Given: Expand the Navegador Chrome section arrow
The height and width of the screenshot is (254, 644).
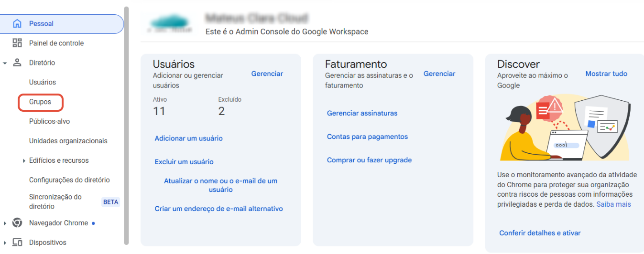Looking at the screenshot, I should pyautogui.click(x=5, y=223).
